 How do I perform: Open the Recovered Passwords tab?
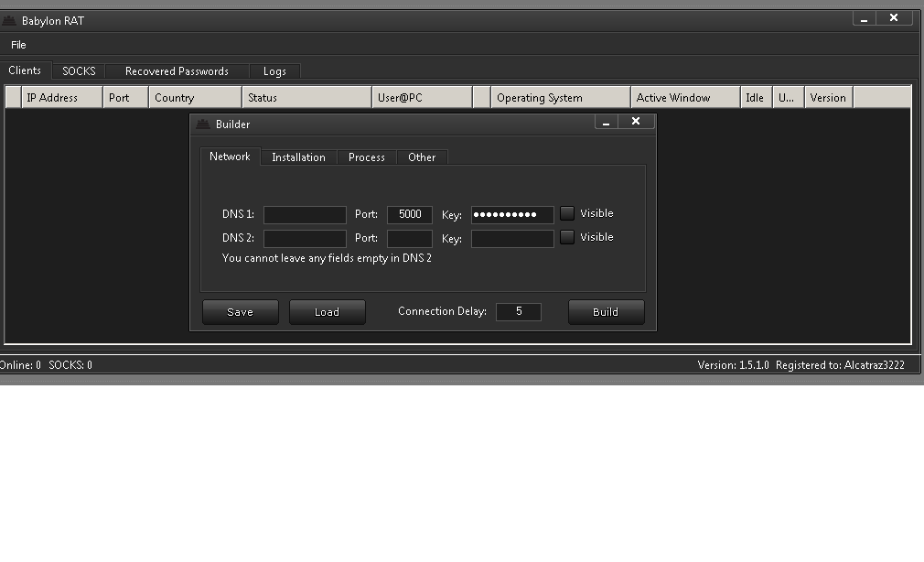pos(177,71)
